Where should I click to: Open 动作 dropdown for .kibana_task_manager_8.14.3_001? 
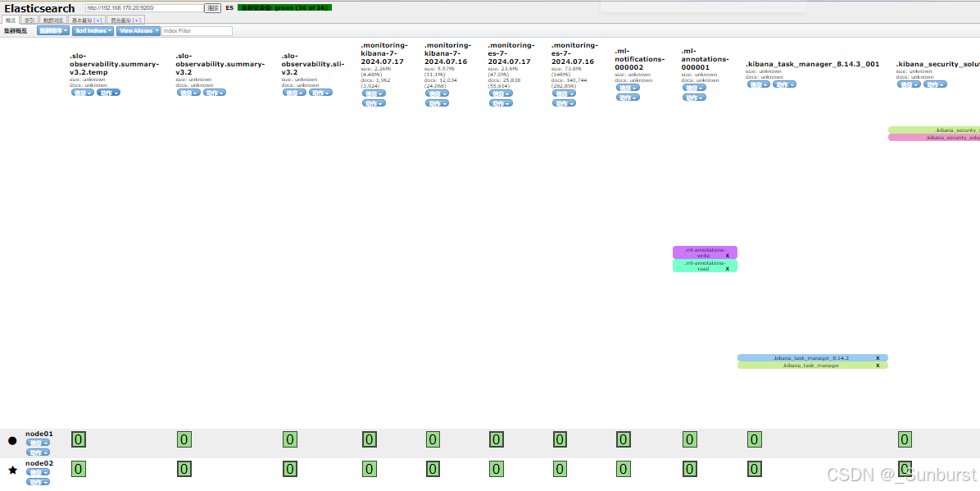784,84
